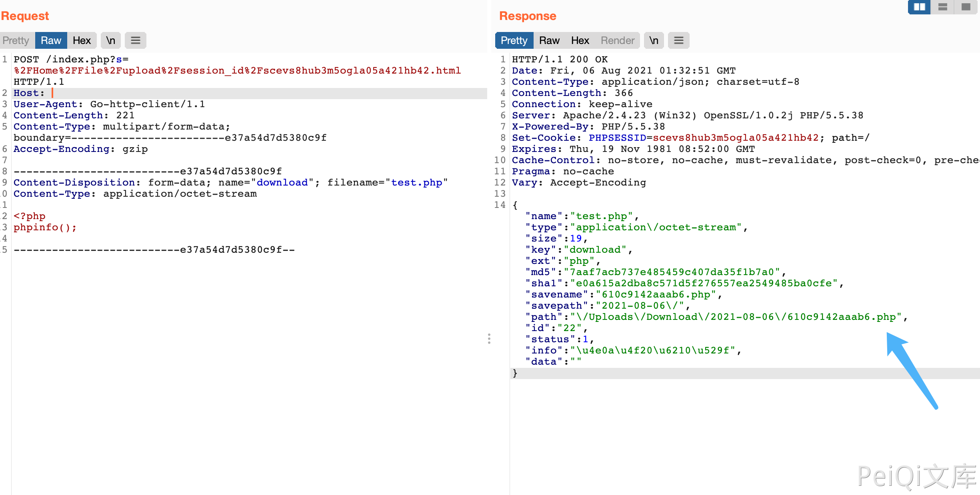980x495 pixels.
Task: Enable Pretty formatting for the request
Action: pyautogui.click(x=16, y=40)
